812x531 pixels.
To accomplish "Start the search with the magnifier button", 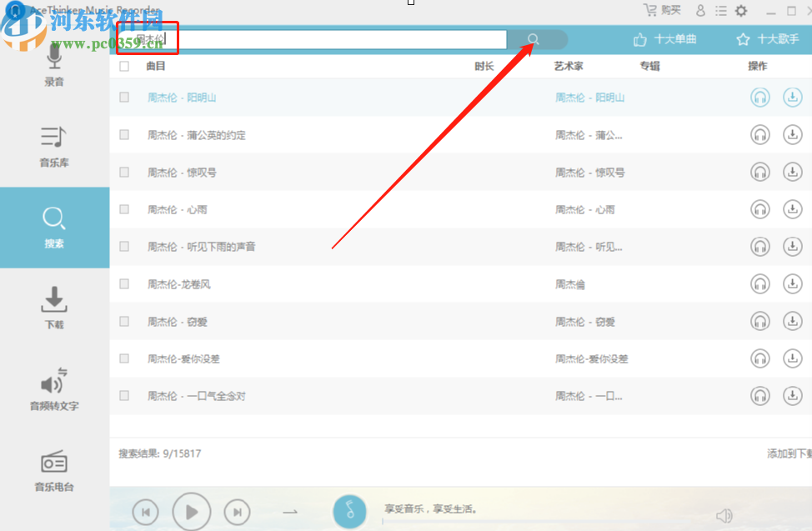I will [534, 38].
